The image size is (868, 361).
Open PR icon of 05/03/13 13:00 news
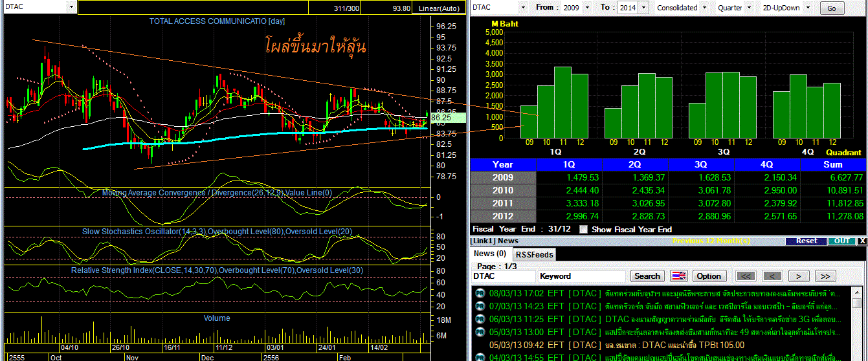tap(480, 332)
